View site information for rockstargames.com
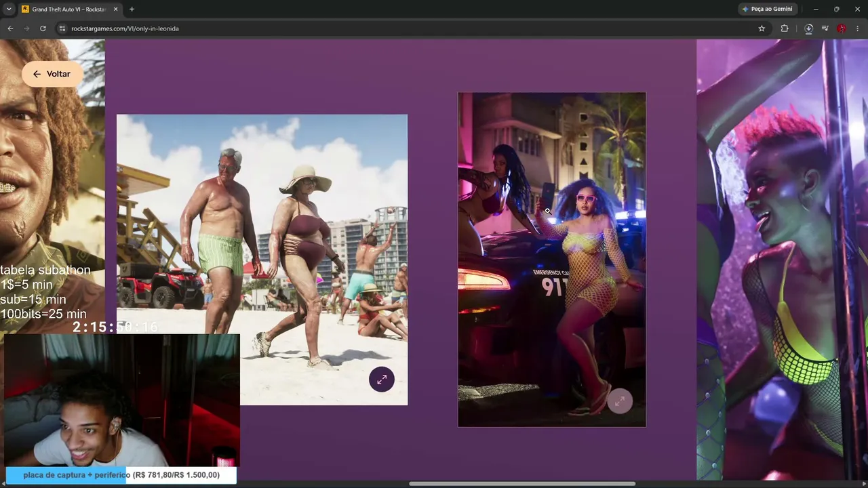The width and height of the screenshot is (868, 488). pos(62,28)
